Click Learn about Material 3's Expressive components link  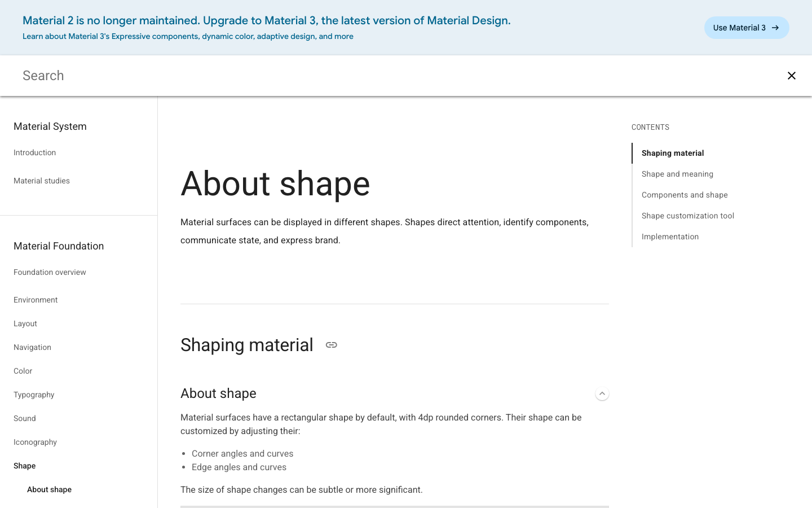pos(188,36)
